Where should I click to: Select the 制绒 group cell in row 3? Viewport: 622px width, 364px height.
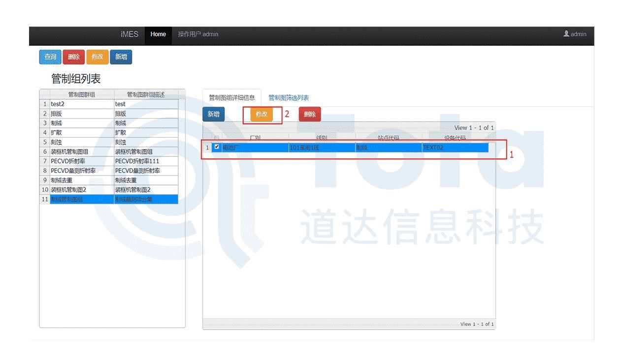pyautogui.click(x=82, y=123)
